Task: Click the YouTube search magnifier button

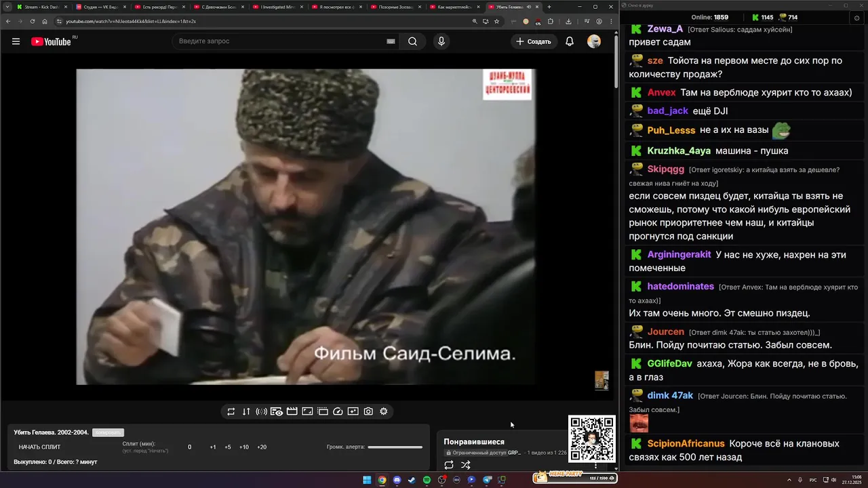Action: point(412,41)
